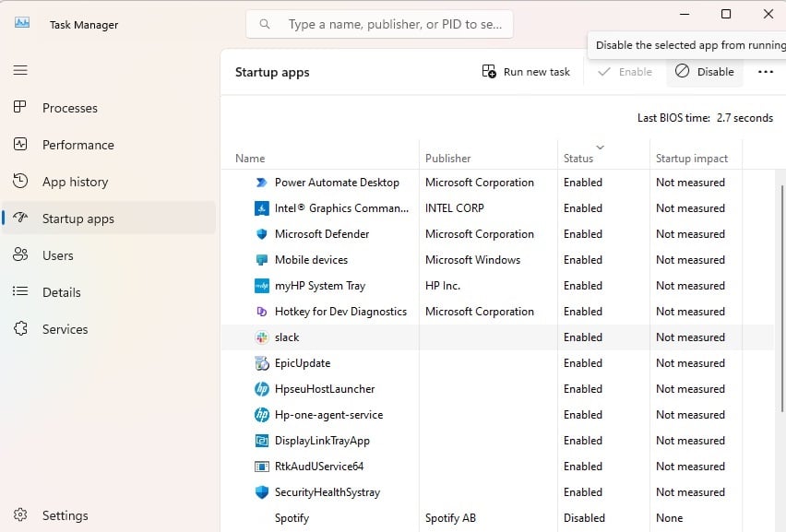Click the vertical scrollbar thumb
This screenshot has height=532, width=786.
pos(781,299)
